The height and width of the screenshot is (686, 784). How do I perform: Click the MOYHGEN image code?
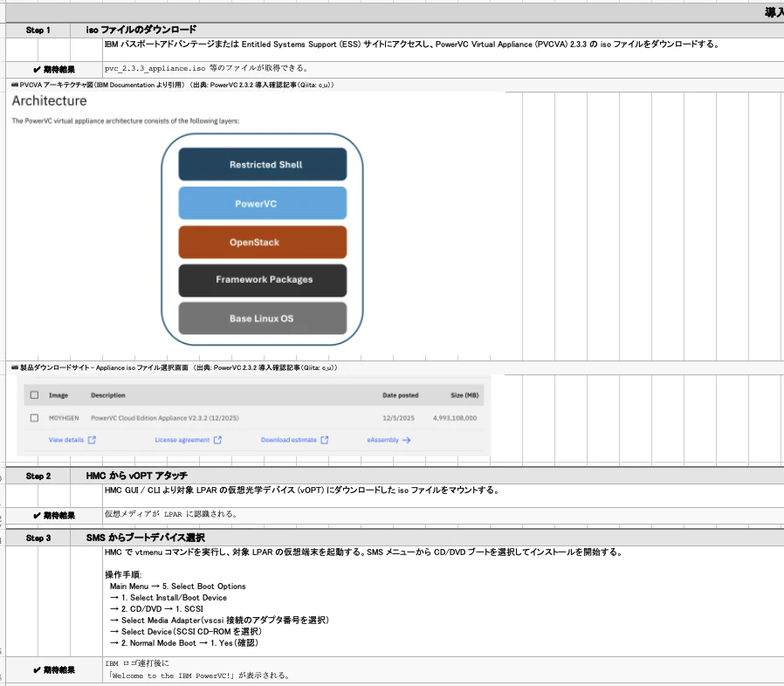(64, 418)
